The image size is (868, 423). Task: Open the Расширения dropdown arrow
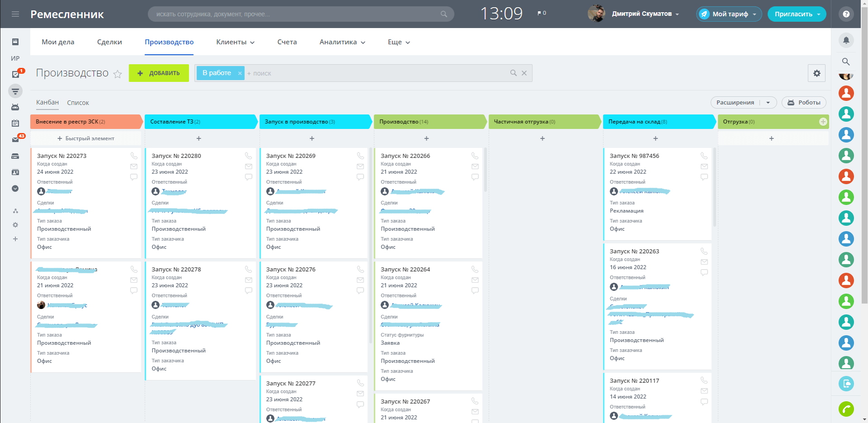click(x=768, y=103)
